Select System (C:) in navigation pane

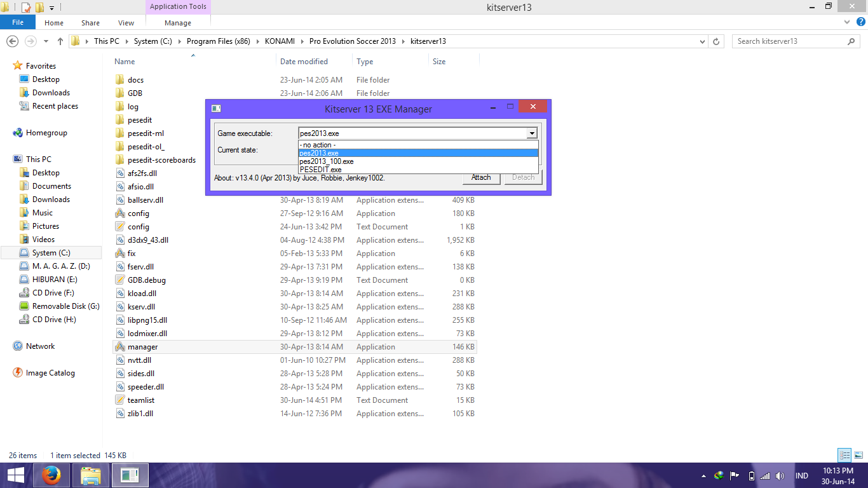(x=51, y=253)
